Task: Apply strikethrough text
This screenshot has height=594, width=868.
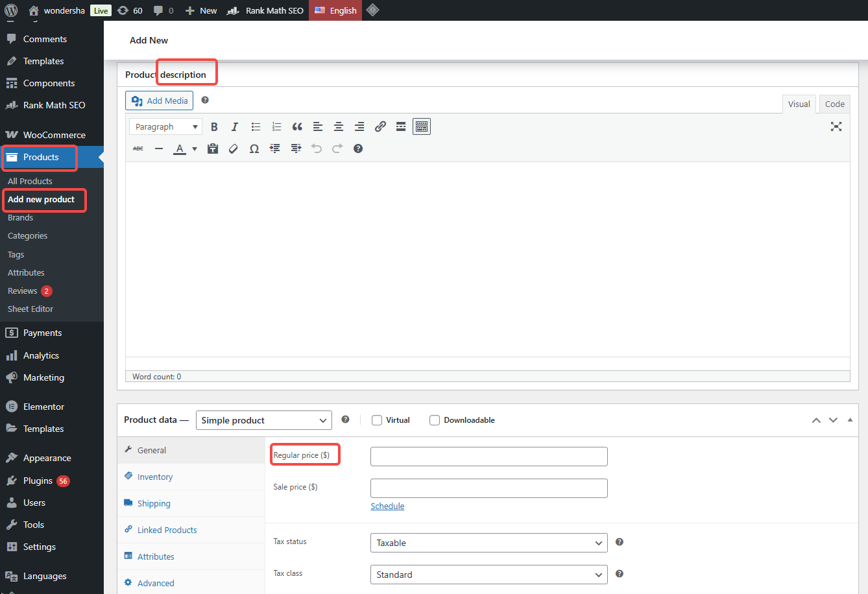Action: coord(138,148)
